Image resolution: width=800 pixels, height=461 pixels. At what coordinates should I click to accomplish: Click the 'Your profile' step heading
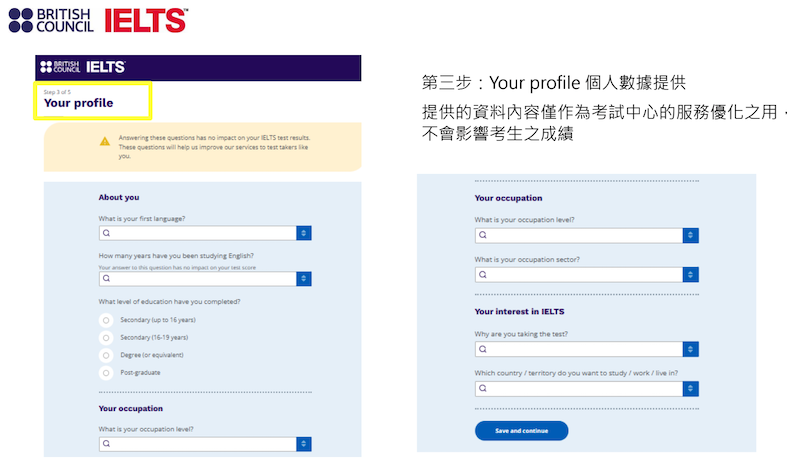coord(79,103)
